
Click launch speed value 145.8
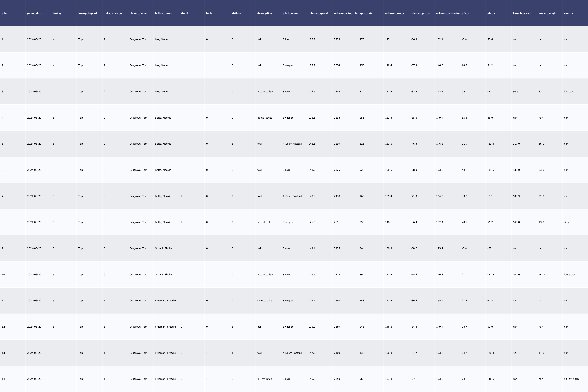[x=516, y=222]
